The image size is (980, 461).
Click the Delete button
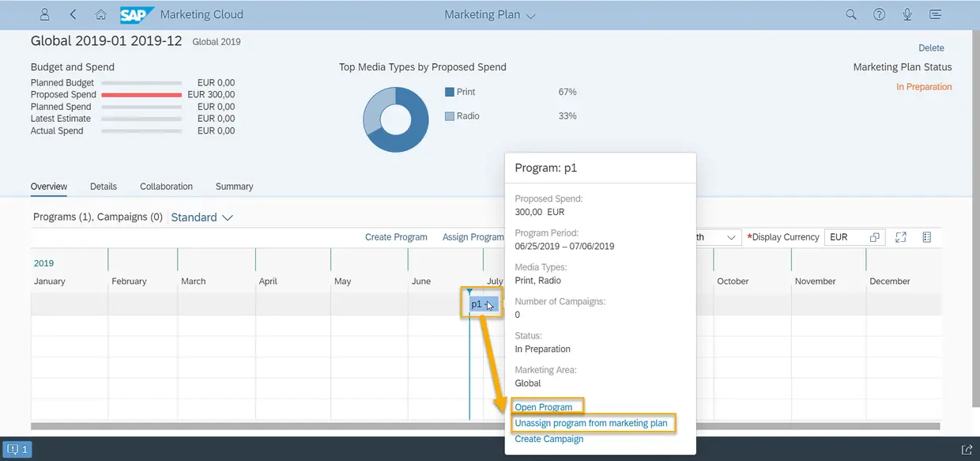pyautogui.click(x=931, y=48)
